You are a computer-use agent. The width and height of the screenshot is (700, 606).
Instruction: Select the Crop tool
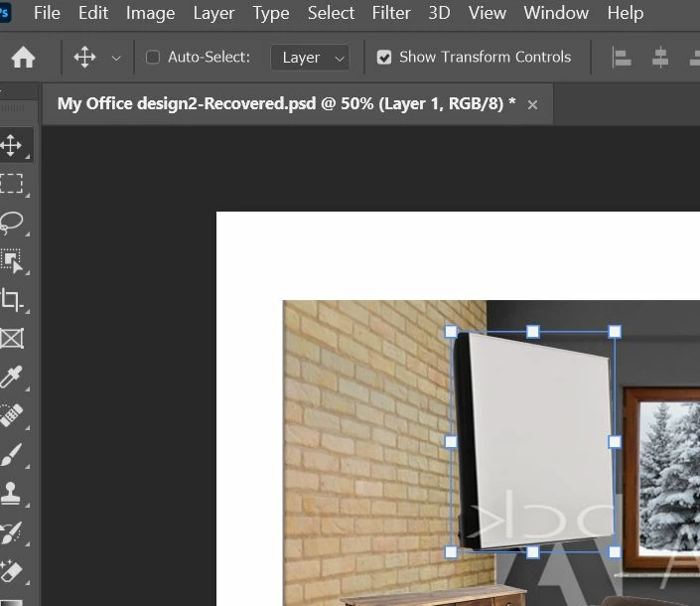click(11, 300)
